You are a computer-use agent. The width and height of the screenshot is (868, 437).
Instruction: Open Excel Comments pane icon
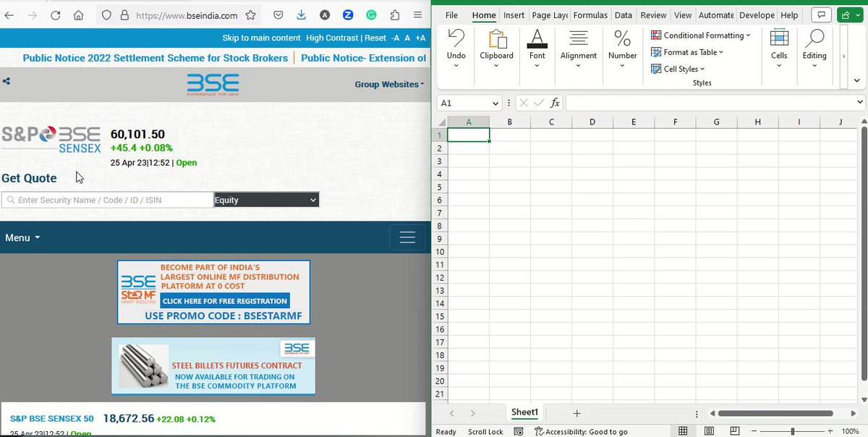point(820,14)
